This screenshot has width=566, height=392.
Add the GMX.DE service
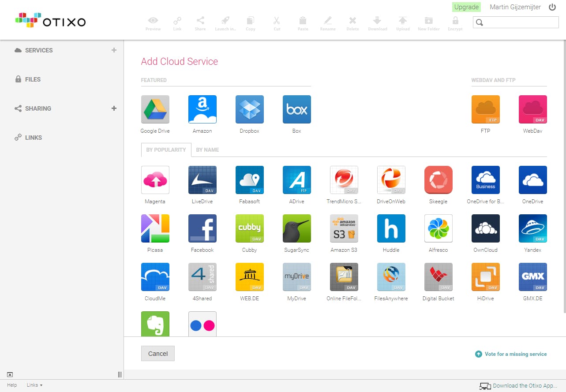point(532,277)
